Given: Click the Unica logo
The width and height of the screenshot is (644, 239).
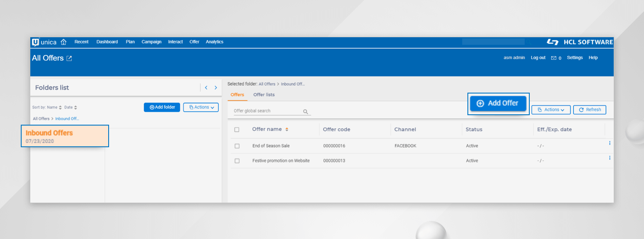Looking at the screenshot, I should click(44, 42).
